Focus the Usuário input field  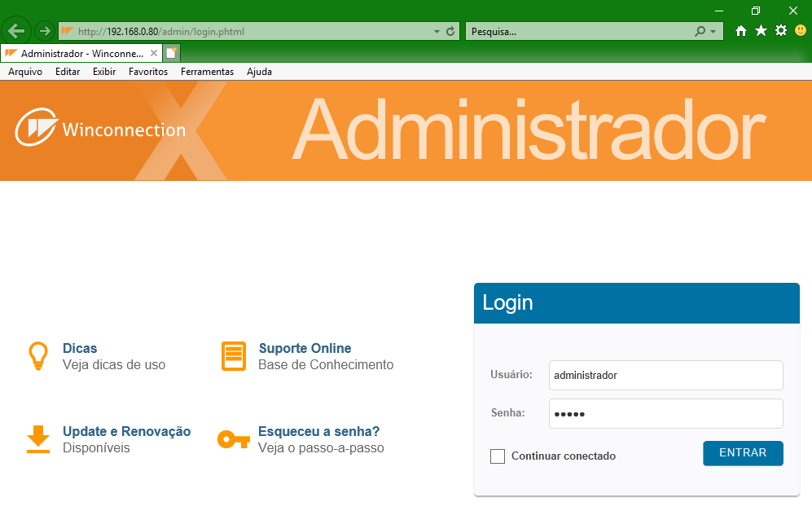coord(666,375)
